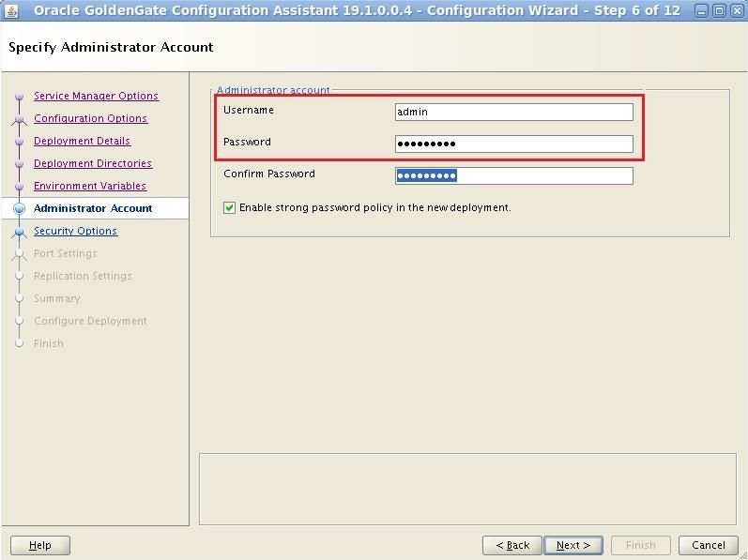Image resolution: width=748 pixels, height=560 pixels.
Task: Click the step bullet beside Environment Variables
Action: click(x=19, y=187)
